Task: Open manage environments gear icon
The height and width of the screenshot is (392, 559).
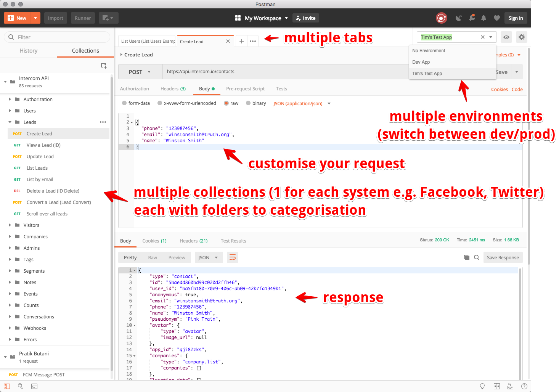Action: 521,37
